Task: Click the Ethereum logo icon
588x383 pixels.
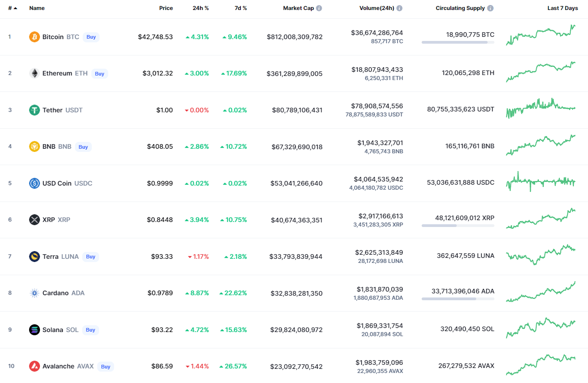Action: [x=35, y=73]
